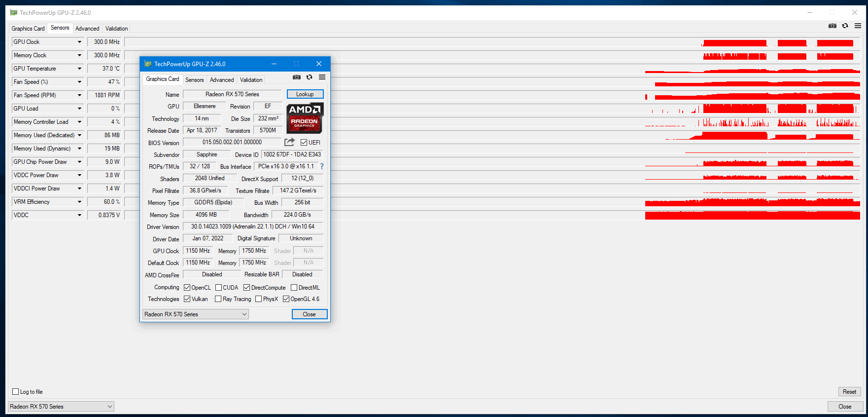Click refresh icon in Graphics Card dialog
Image resolution: width=868 pixels, height=417 pixels.
point(309,77)
